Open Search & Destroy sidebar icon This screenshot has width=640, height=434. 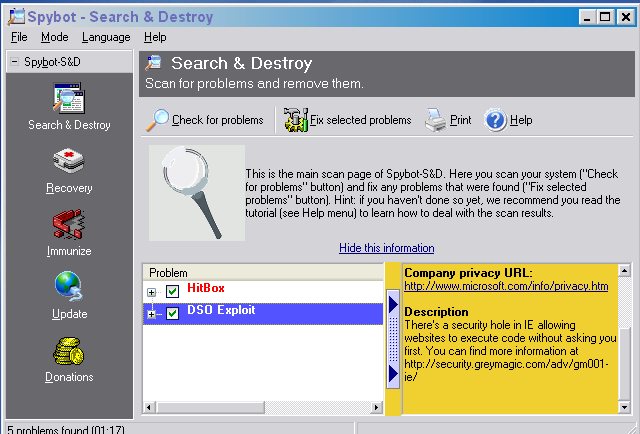point(68,102)
